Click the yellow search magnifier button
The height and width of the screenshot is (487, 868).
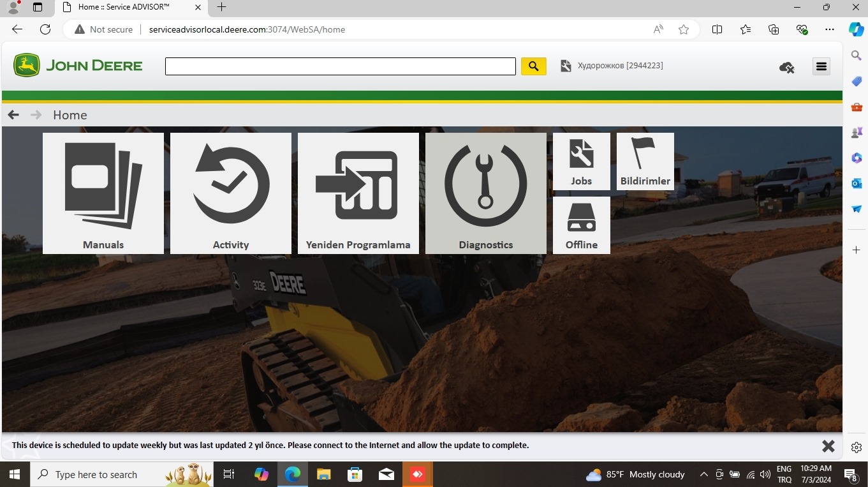[x=534, y=66]
